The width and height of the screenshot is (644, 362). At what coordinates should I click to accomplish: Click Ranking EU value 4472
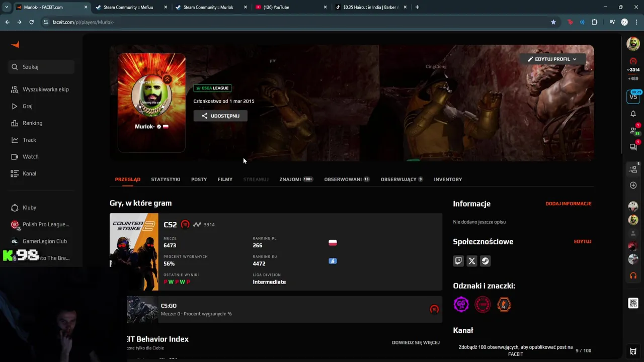259,264
